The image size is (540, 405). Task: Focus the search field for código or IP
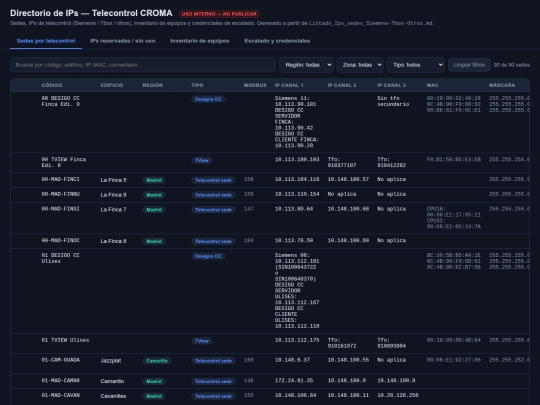143,65
